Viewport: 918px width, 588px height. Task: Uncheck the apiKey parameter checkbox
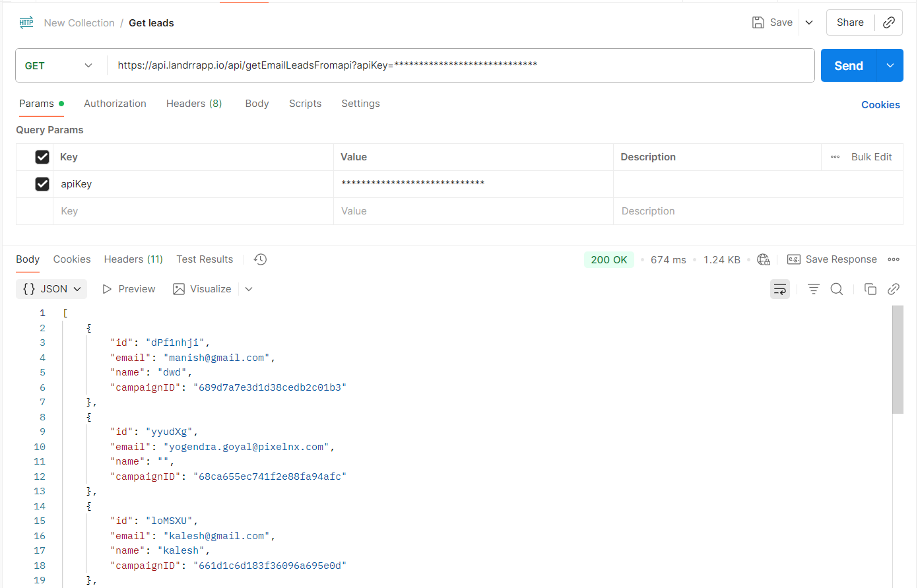tap(42, 184)
